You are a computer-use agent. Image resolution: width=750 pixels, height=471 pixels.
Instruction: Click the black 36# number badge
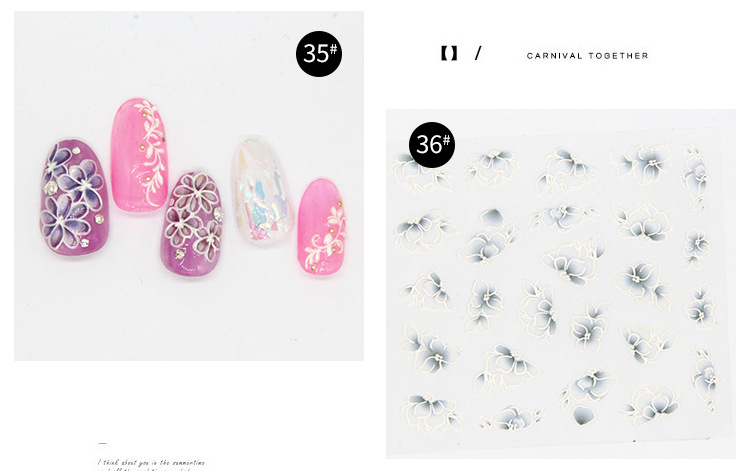click(x=432, y=144)
